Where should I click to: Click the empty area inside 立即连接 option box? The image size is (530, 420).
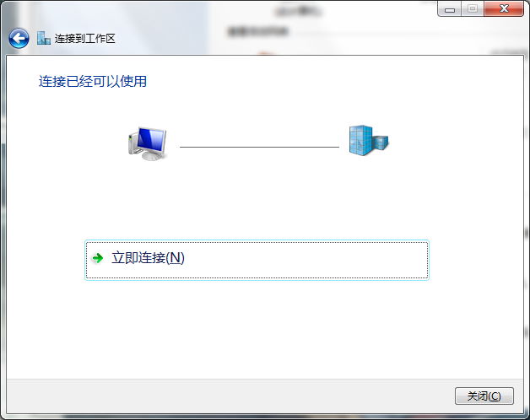tap(306, 260)
